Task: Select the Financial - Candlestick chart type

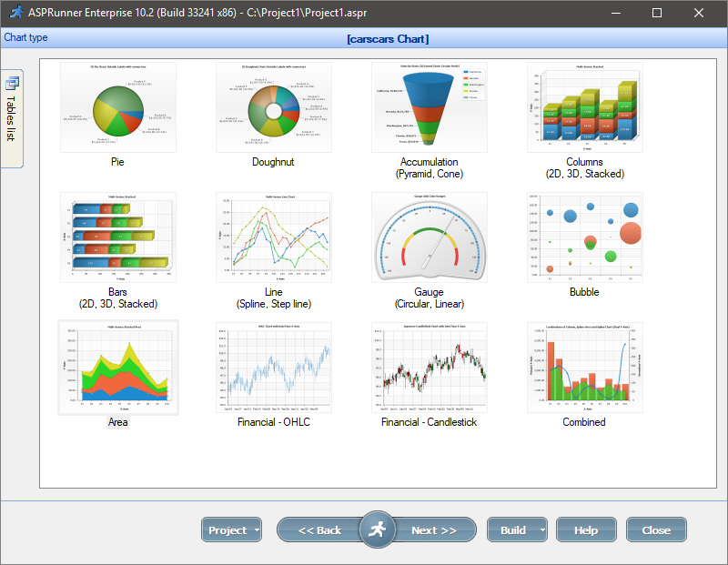Action: tap(429, 367)
